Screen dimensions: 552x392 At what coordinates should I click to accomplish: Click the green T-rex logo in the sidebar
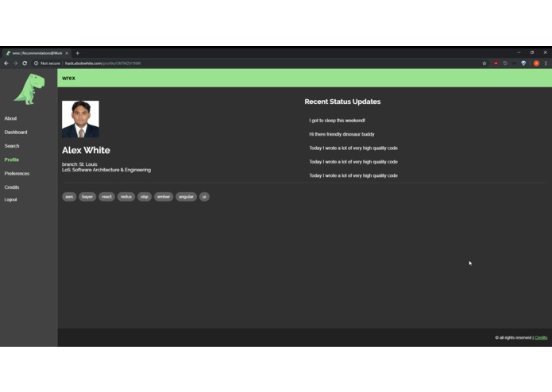(29, 89)
